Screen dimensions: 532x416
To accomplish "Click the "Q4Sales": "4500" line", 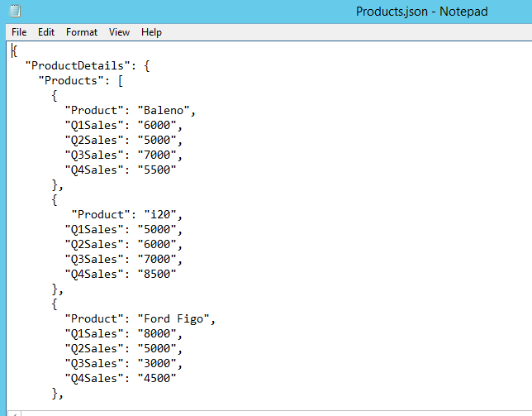I will click(121, 378).
